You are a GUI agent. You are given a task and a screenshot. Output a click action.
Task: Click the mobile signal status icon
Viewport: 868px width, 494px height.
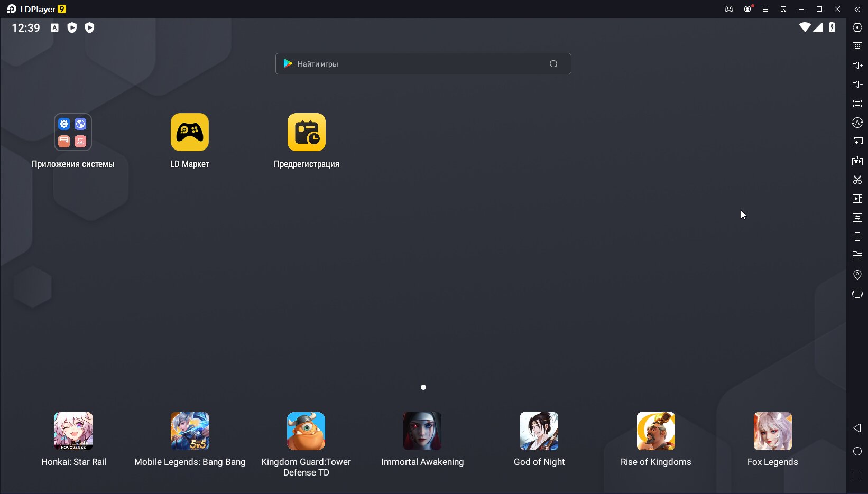818,27
